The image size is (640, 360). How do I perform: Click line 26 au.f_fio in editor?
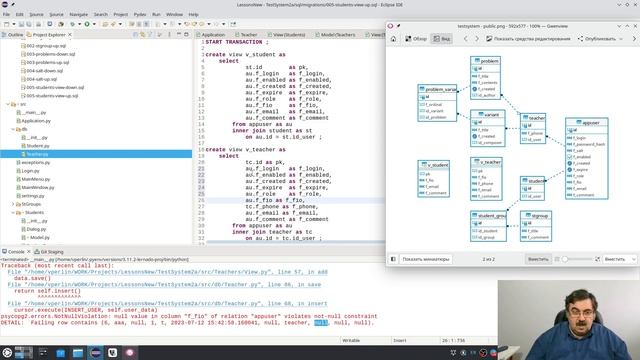[275, 200]
